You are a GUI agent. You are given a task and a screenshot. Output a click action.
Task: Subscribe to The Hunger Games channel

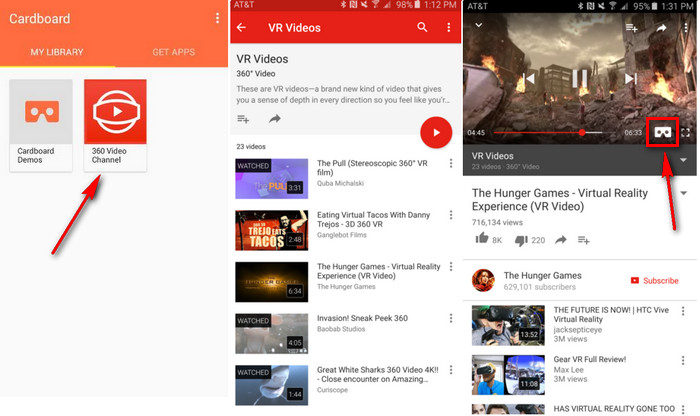coord(654,280)
